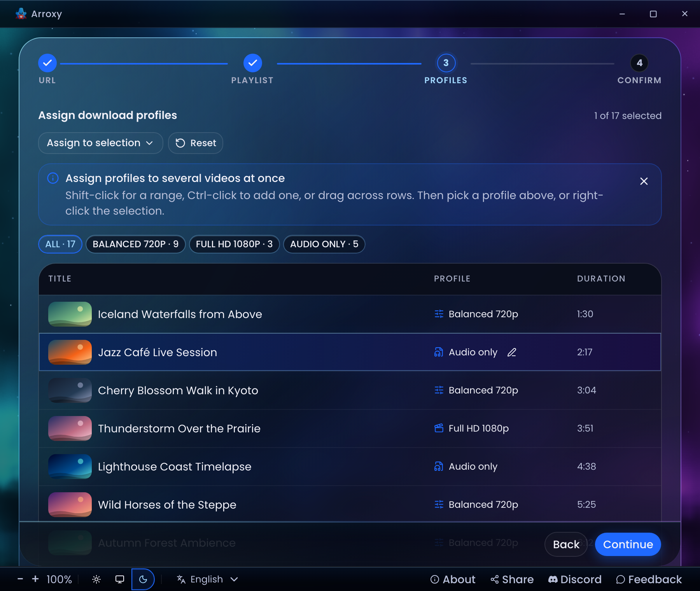Open the English language dropdown
Screen dimensions: 700x591
(x=207, y=579)
